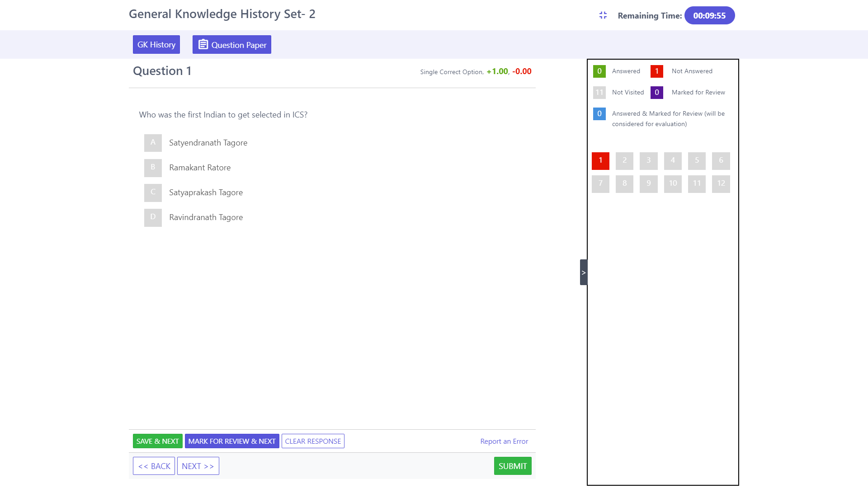Switch to the GK History section tab
Image resolution: width=868 pixels, height=488 pixels.
point(156,45)
